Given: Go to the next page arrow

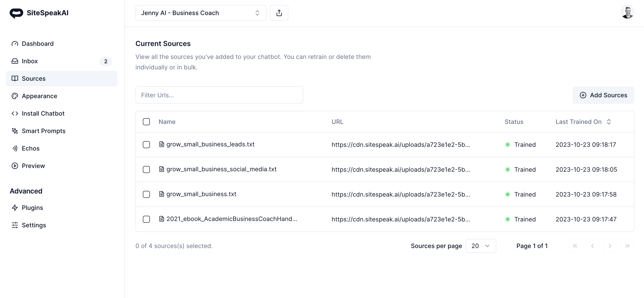Looking at the screenshot, I should pos(610,246).
